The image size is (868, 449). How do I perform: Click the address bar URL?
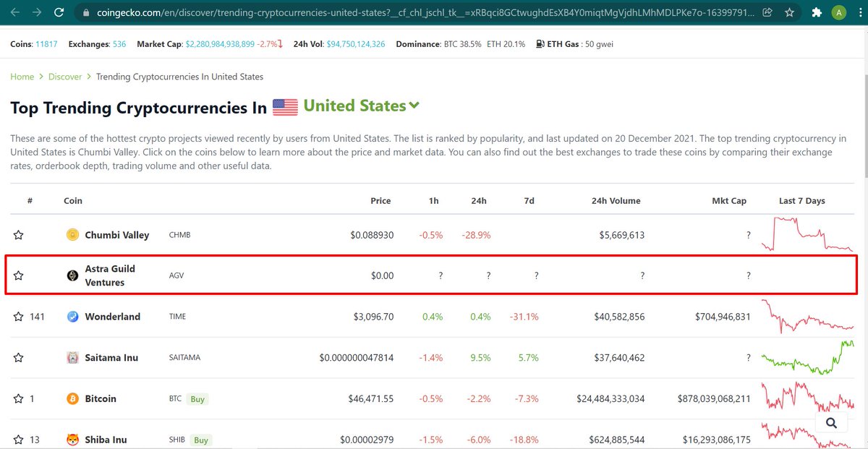pos(424,12)
